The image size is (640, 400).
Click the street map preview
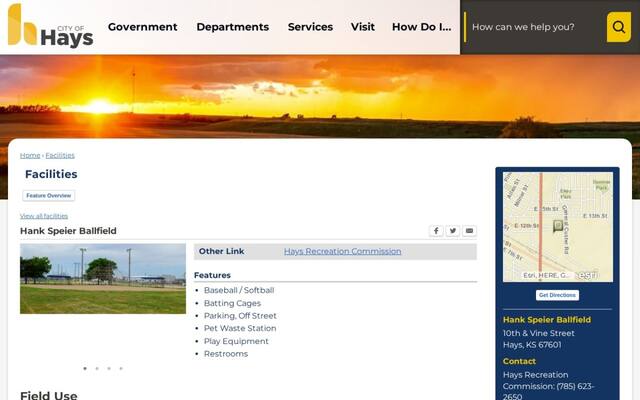558,227
